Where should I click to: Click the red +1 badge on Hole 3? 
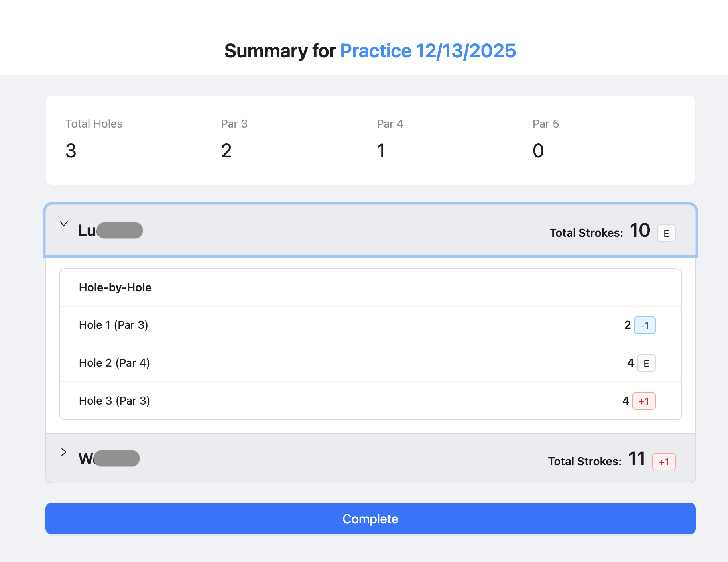click(644, 401)
